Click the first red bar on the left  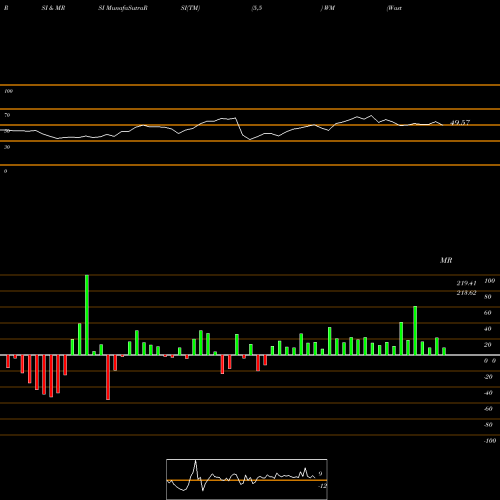tap(8, 362)
